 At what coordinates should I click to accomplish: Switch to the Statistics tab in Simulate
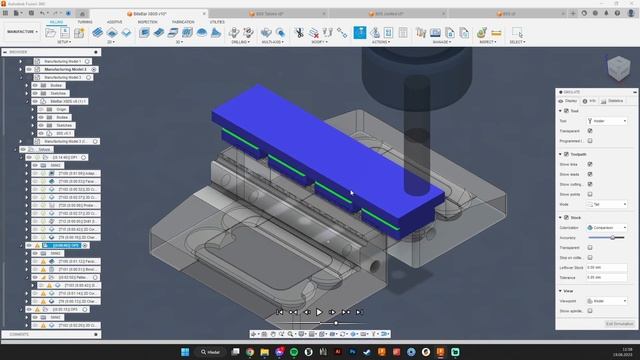(x=612, y=101)
